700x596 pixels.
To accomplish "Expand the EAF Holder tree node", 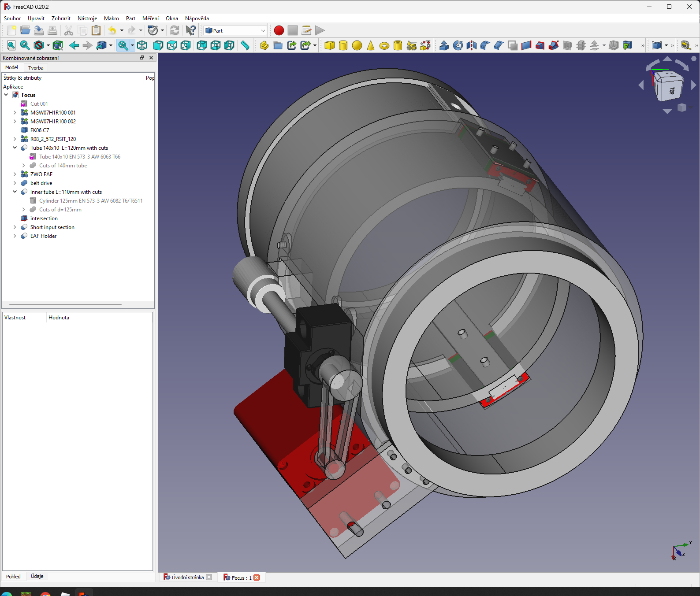I will pos(15,236).
